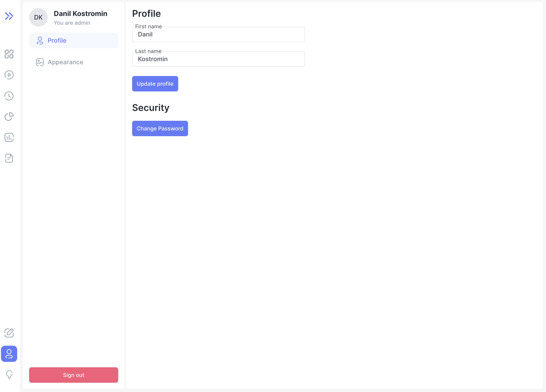Open the dashboard grid icon
This screenshot has width=546, height=392.
tap(9, 55)
